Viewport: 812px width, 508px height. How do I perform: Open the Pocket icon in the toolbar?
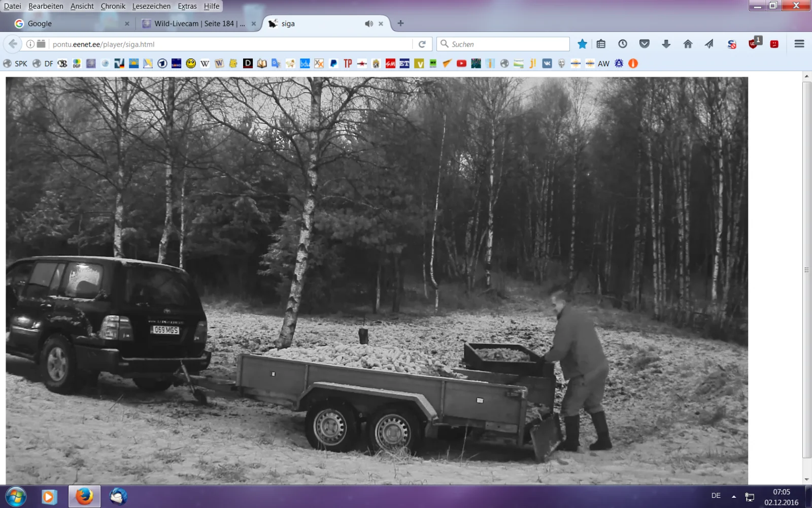coord(644,44)
